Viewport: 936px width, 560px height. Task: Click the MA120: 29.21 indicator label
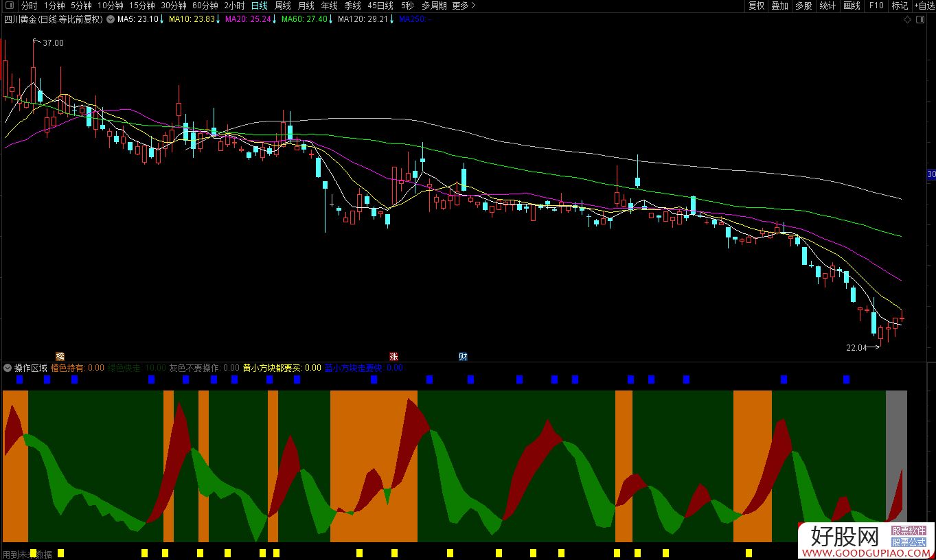pos(365,19)
